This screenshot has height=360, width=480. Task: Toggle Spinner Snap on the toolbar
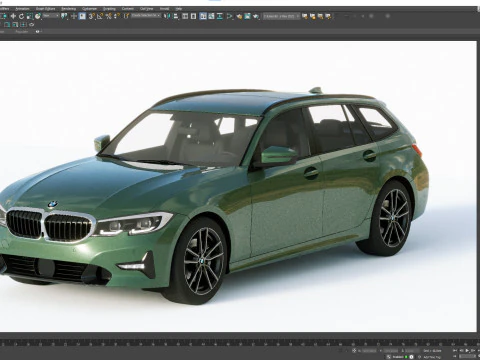click(117, 16)
